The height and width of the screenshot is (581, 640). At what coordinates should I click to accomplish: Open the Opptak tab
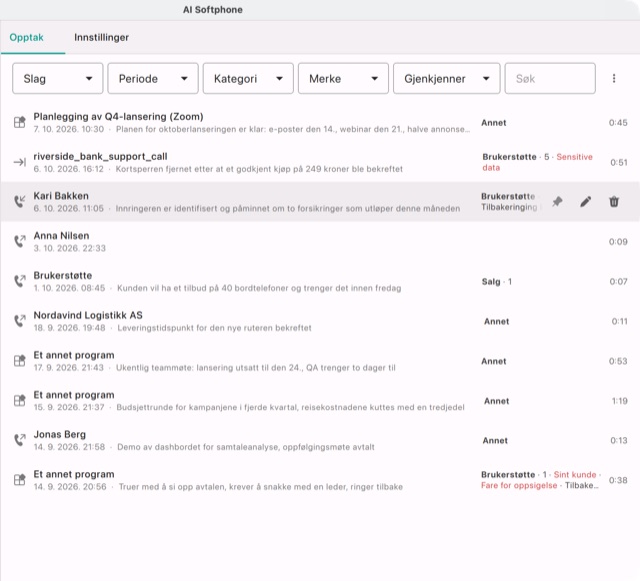point(27,38)
